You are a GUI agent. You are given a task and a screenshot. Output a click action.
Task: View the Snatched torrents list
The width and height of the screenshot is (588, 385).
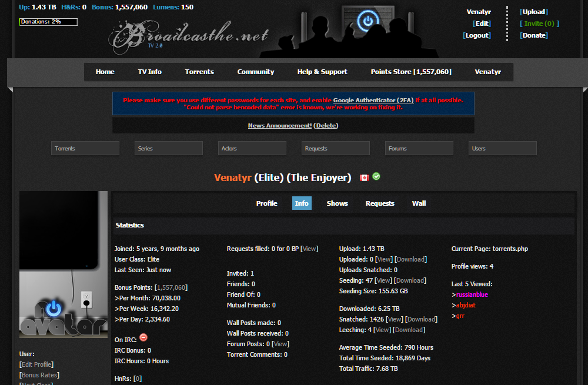(x=395, y=319)
